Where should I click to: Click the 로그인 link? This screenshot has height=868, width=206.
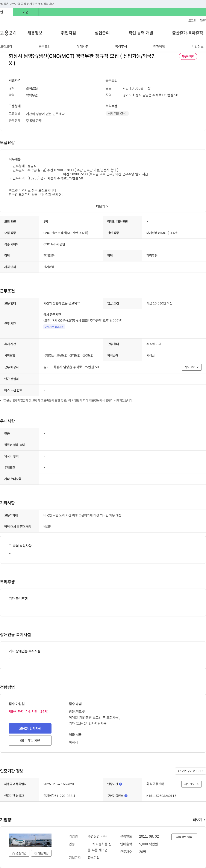(x=192, y=21)
